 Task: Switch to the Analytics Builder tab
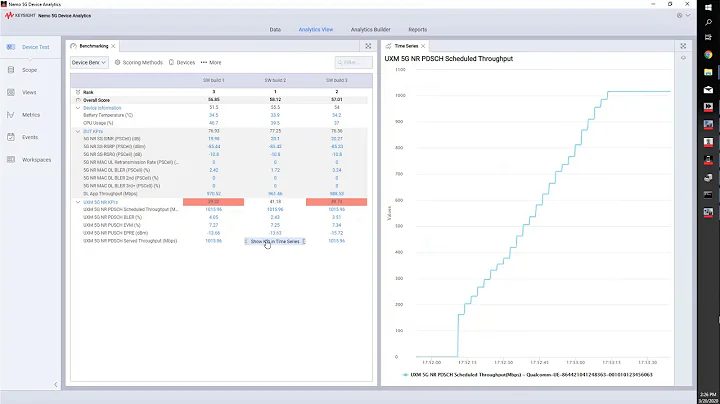[x=371, y=29]
